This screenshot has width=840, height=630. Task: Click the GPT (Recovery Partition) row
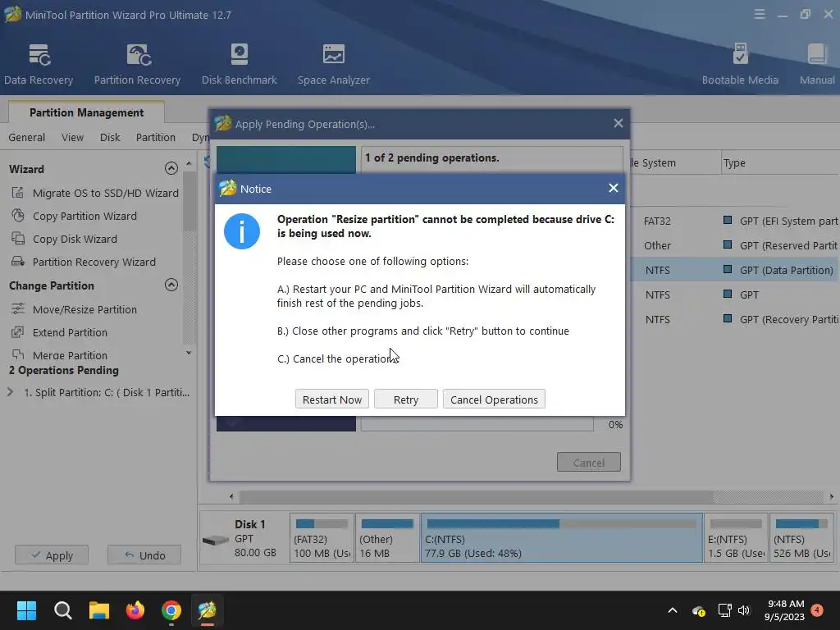click(735, 319)
